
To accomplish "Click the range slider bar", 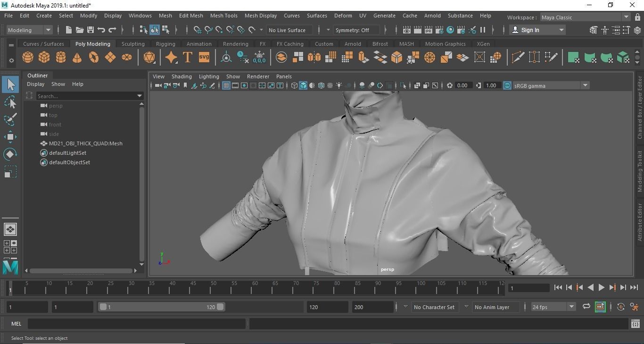I will pos(162,307).
